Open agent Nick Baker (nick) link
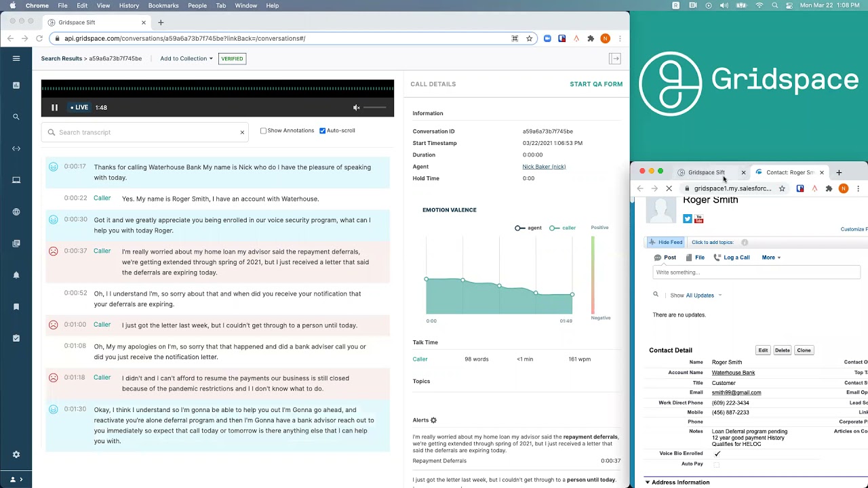This screenshot has height=488, width=868. coord(544,167)
